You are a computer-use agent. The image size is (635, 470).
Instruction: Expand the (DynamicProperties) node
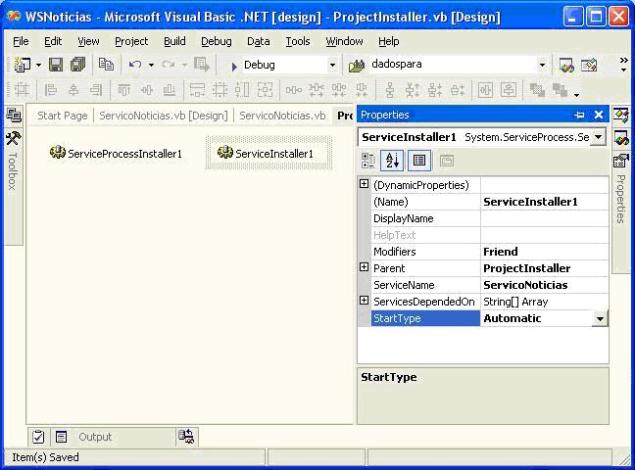(364, 185)
